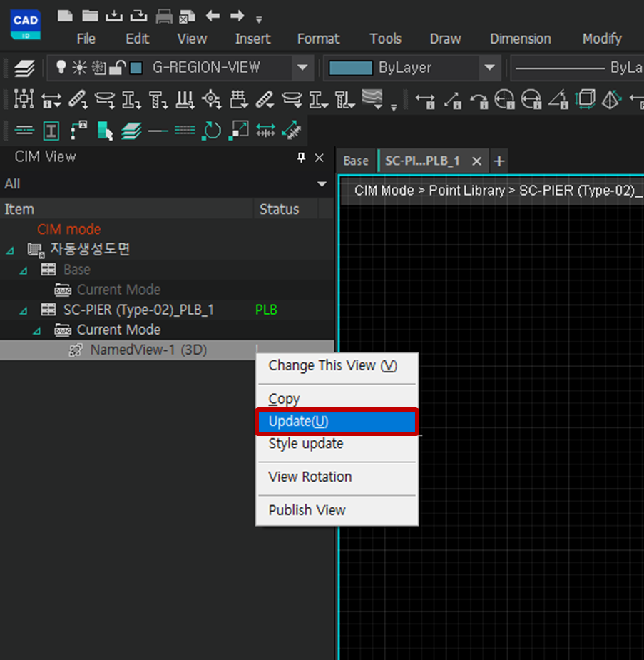Choose Publish View from the context menu

coord(307,510)
